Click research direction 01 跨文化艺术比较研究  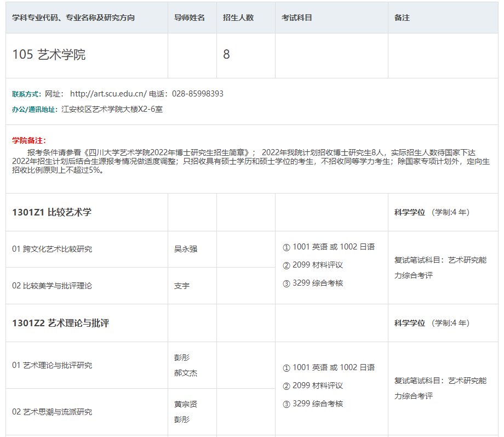point(52,249)
